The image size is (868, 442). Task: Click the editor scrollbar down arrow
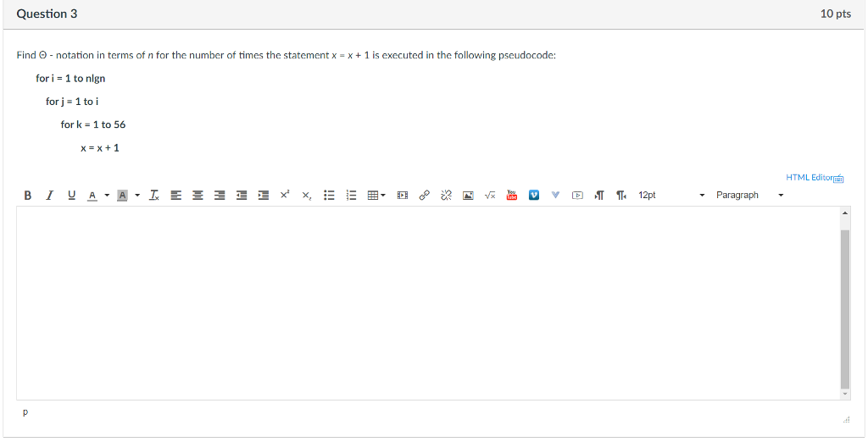[x=845, y=394]
